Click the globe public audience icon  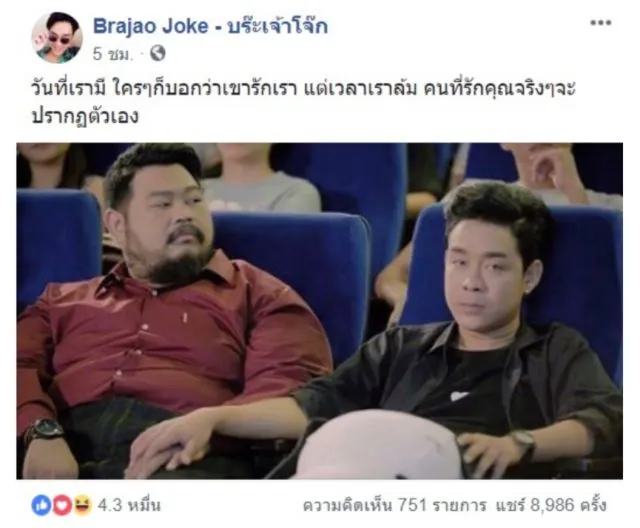pos(158,53)
